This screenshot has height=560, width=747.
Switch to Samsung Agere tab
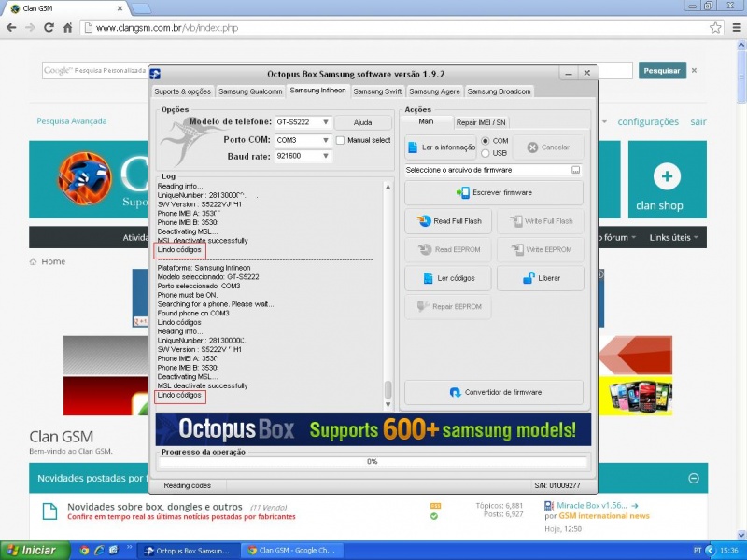[x=434, y=91]
